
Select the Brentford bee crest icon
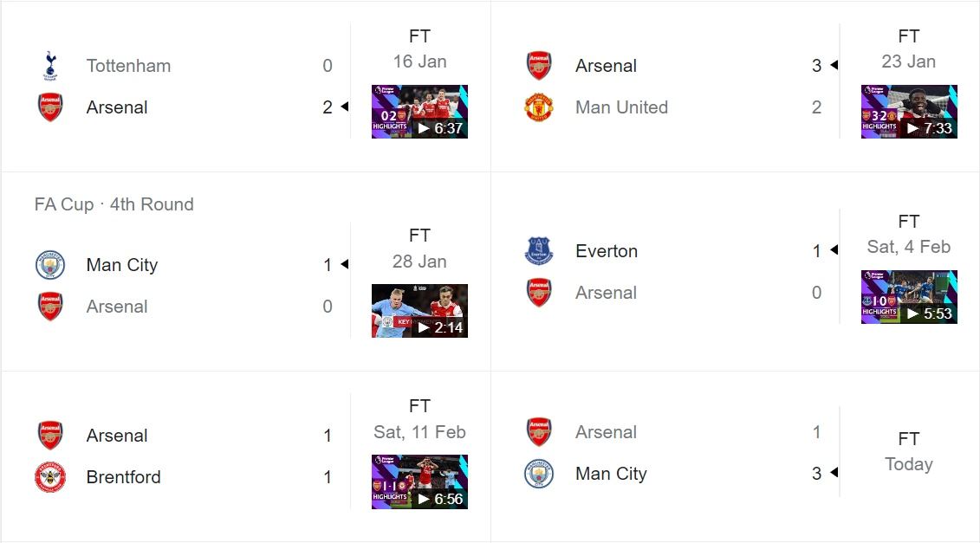pyautogui.click(x=49, y=477)
